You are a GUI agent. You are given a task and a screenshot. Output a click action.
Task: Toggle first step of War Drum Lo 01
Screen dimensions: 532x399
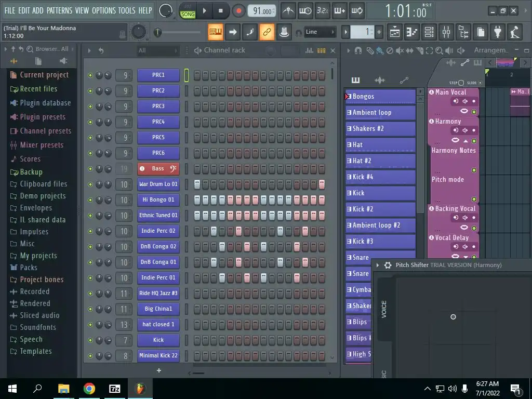pos(197,184)
